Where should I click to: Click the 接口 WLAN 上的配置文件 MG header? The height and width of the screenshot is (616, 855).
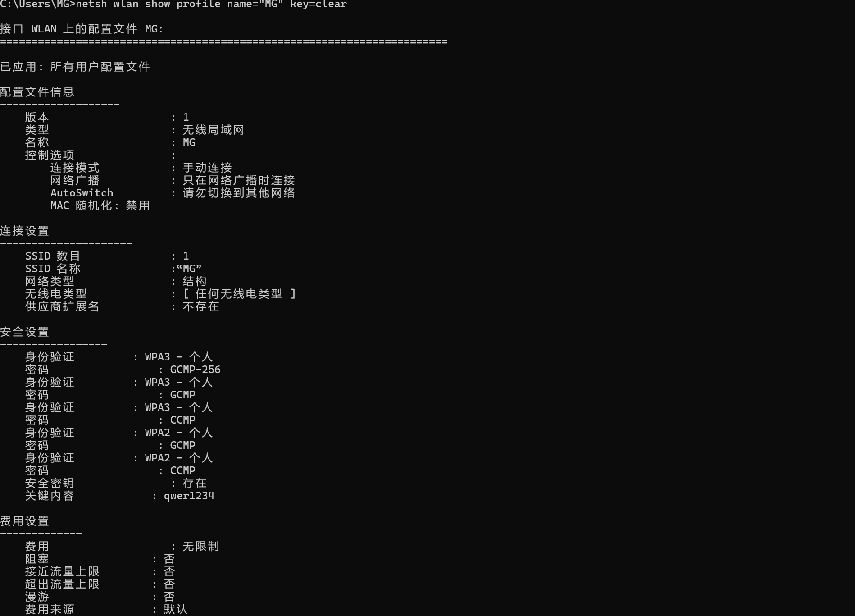click(82, 29)
